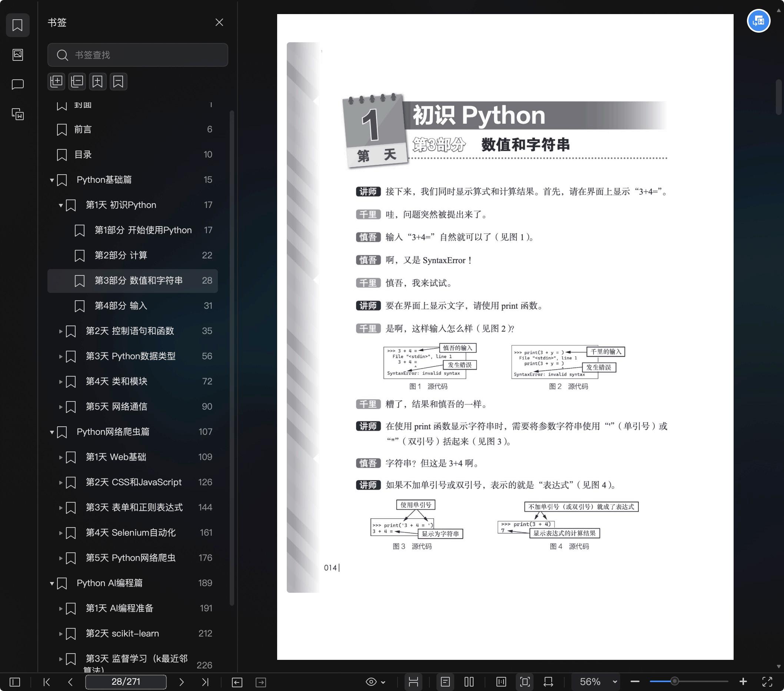Viewport: 784px width, 691px height.
Task: Go to first page
Action: pyautogui.click(x=47, y=682)
